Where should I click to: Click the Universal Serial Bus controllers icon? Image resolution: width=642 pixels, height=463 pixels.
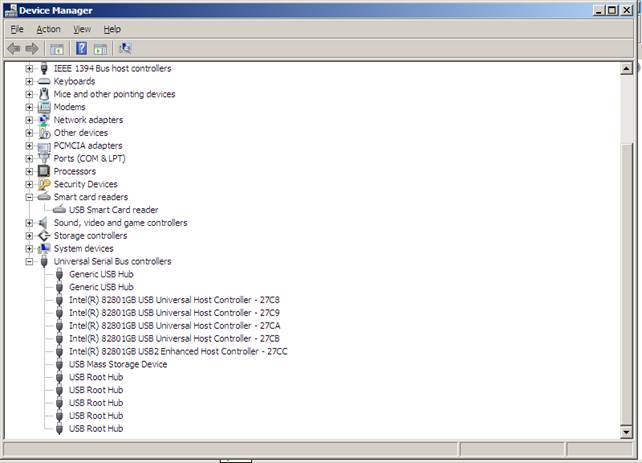click(x=44, y=261)
